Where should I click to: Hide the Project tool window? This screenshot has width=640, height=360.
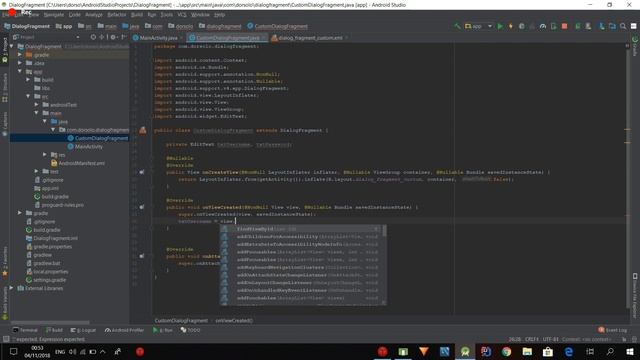point(123,37)
